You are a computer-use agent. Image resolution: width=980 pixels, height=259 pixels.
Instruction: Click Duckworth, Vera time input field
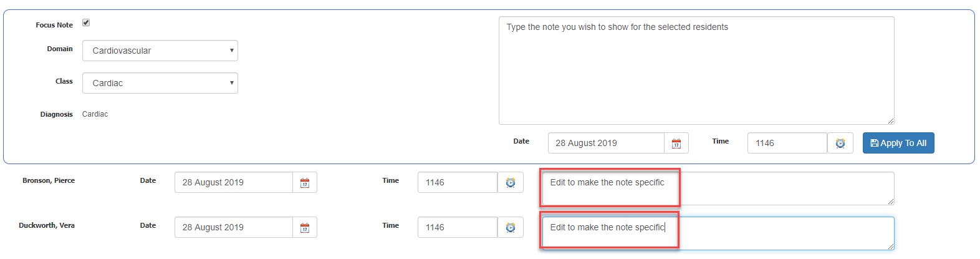tap(457, 228)
